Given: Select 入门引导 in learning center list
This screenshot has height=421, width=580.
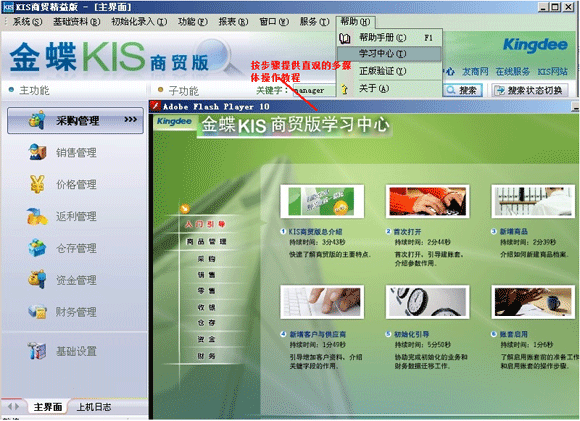Looking at the screenshot, I should [x=205, y=224].
